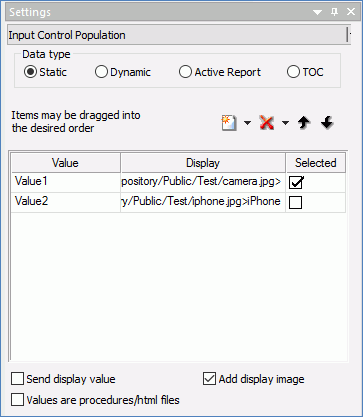
Task: Open Settings panel window position menu
Action: (x=317, y=13)
